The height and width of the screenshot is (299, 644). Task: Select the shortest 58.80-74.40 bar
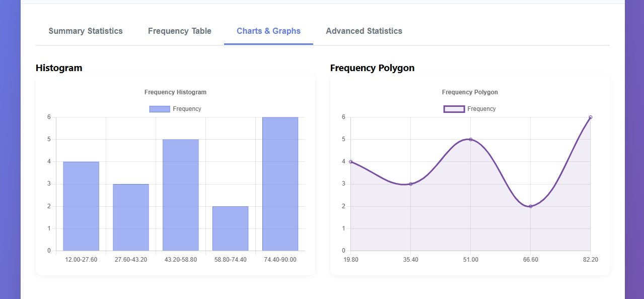231,228
